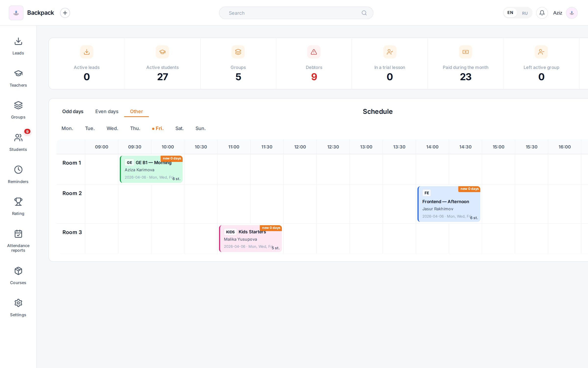Select the Even days tab

click(x=107, y=111)
